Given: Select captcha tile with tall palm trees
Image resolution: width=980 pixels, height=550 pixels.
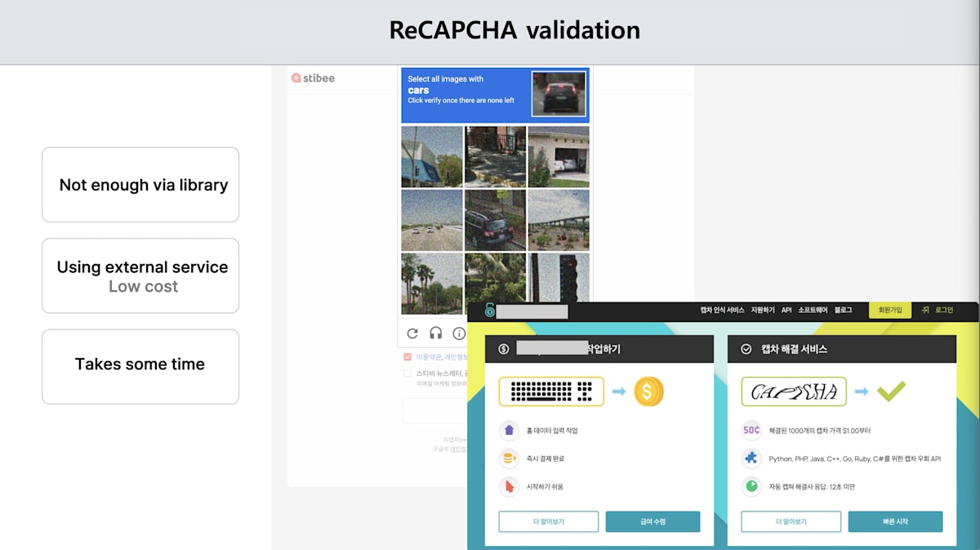Looking at the screenshot, I should (432, 284).
